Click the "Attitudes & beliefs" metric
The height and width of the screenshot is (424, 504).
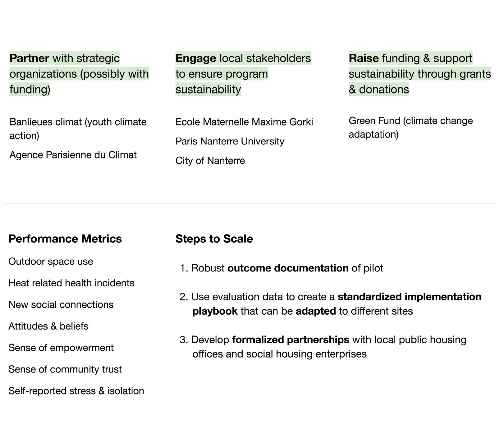coord(48,326)
